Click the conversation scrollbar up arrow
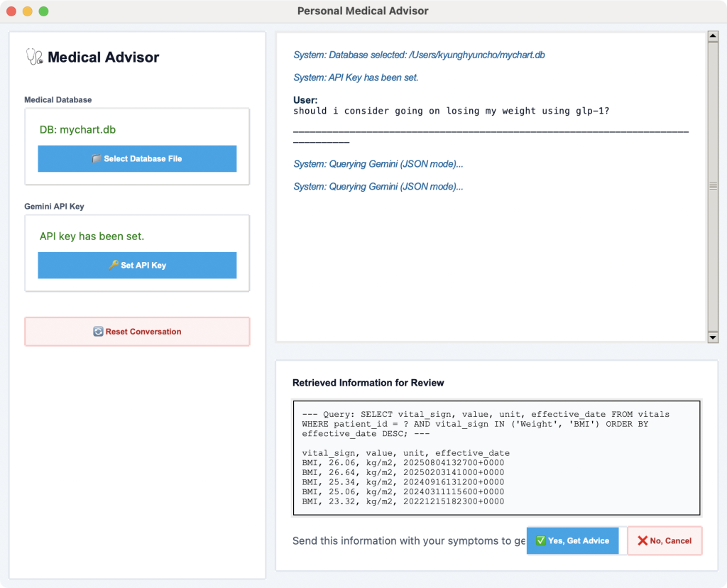The height and width of the screenshot is (588, 727). (713, 37)
